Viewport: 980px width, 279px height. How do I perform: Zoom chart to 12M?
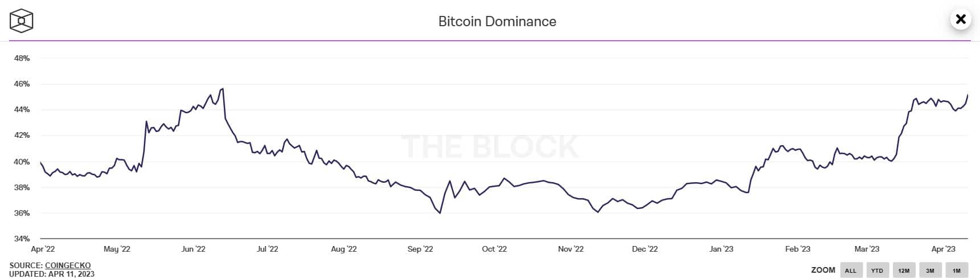pos(904,270)
